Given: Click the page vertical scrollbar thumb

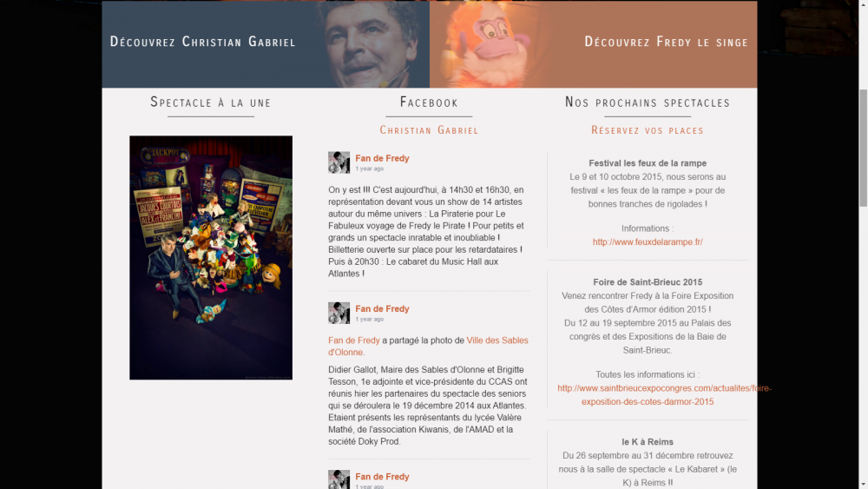Looking at the screenshot, I should [863, 148].
